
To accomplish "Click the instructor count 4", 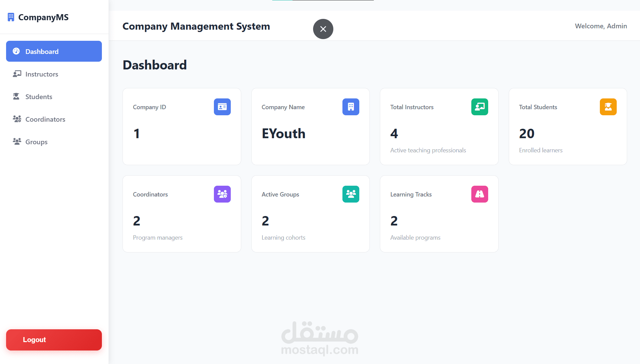I will pos(394,133).
